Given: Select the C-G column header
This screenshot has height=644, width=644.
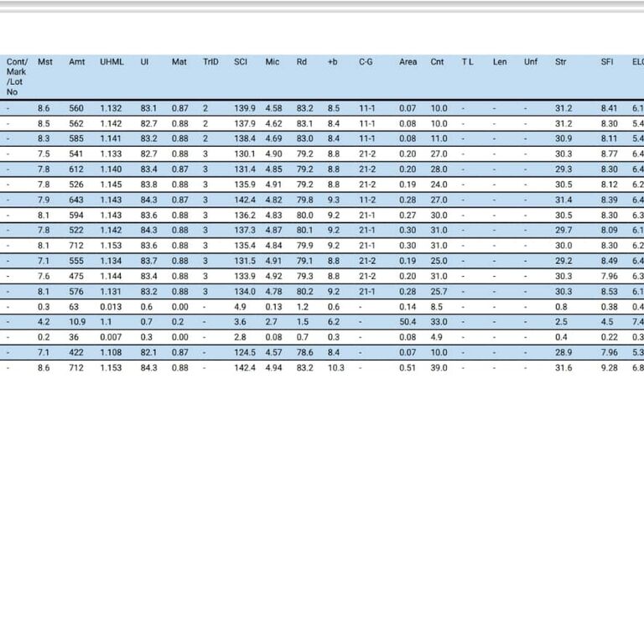Looking at the screenshot, I should click(x=366, y=62).
